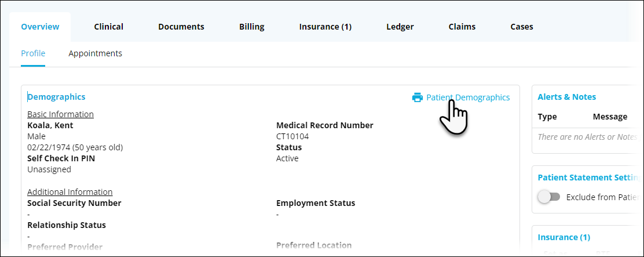
Task: Click the Demographics section heading
Action: click(56, 97)
